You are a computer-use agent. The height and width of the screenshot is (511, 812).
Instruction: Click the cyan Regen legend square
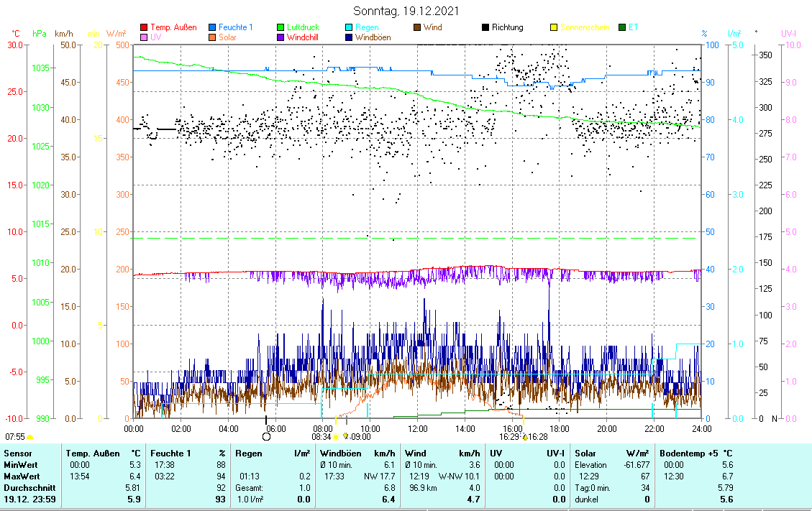click(349, 28)
